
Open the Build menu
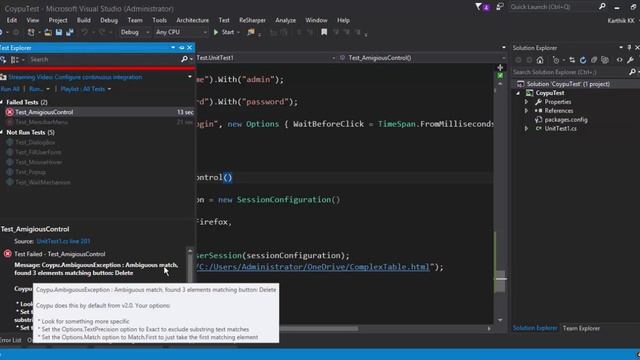click(x=84, y=20)
